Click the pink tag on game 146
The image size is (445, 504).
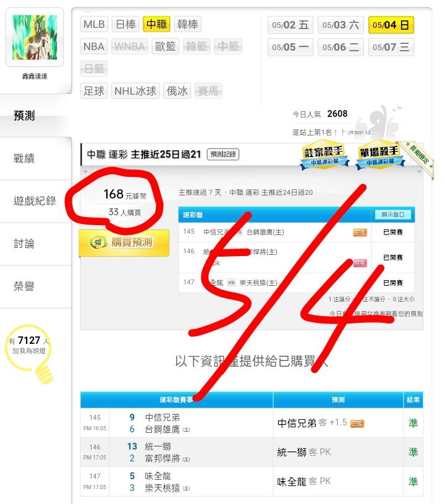[360, 263]
